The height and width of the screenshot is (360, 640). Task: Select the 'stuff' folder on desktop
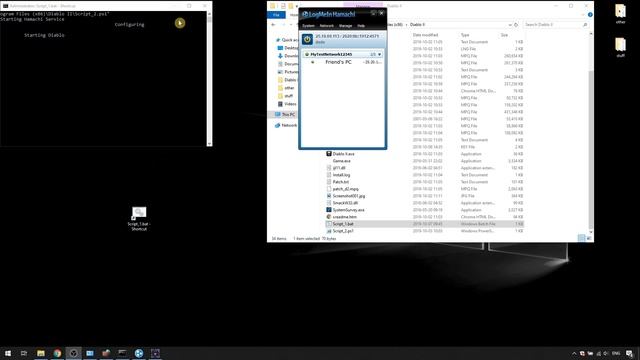pyautogui.click(x=620, y=47)
